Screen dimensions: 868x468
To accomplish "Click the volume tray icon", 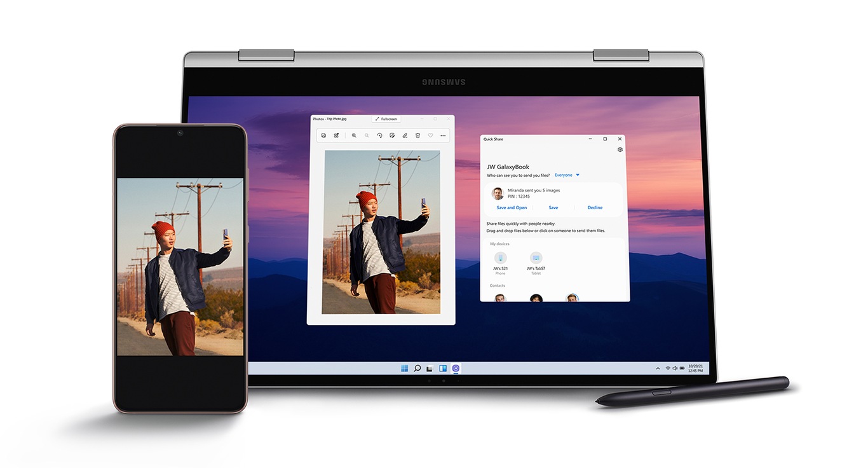I will pos(675,368).
